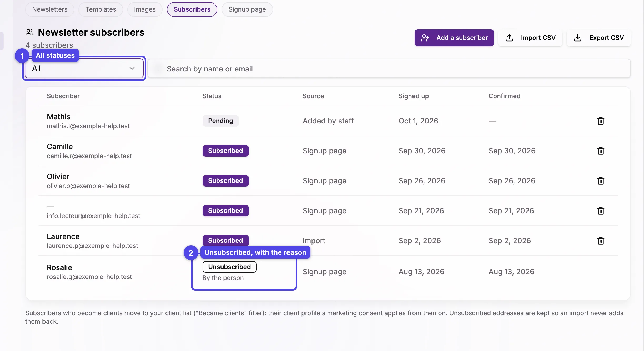This screenshot has width=644, height=351.
Task: Click the Status column header
Action: click(x=212, y=96)
